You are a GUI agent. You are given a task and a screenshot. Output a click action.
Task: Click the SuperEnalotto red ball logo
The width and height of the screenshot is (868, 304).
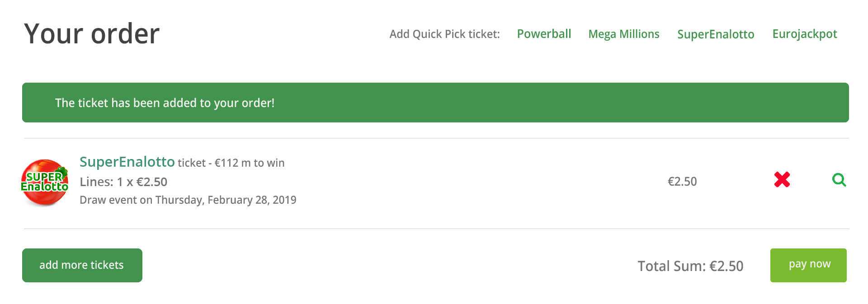point(44,182)
